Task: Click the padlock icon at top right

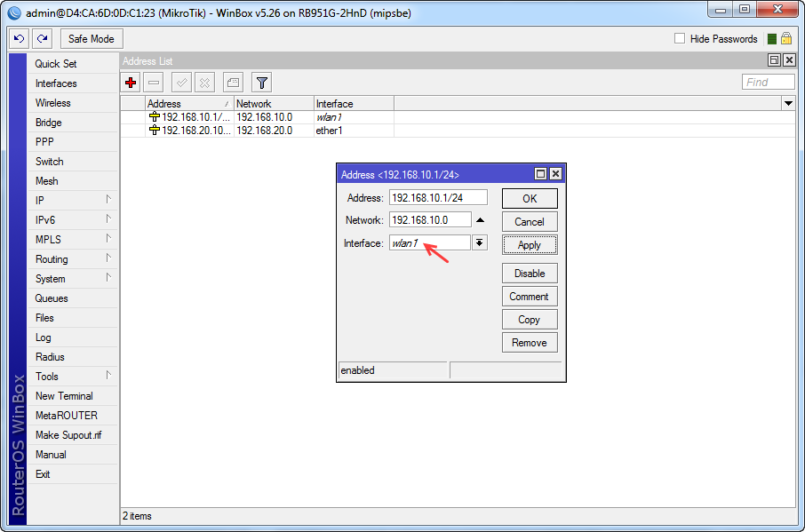Action: (786, 38)
